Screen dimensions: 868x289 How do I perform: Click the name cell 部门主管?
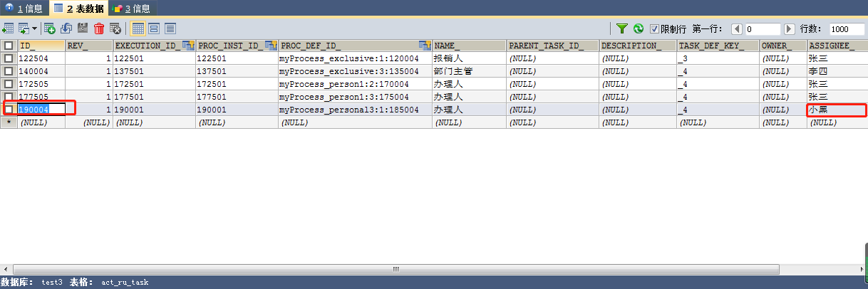(469, 71)
